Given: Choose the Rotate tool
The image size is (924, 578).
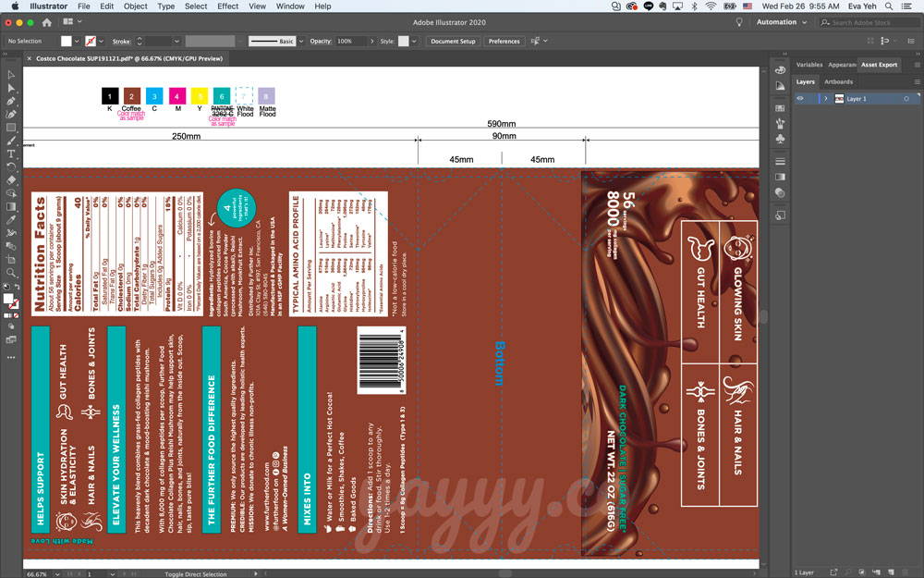Looking at the screenshot, I should tap(10, 166).
